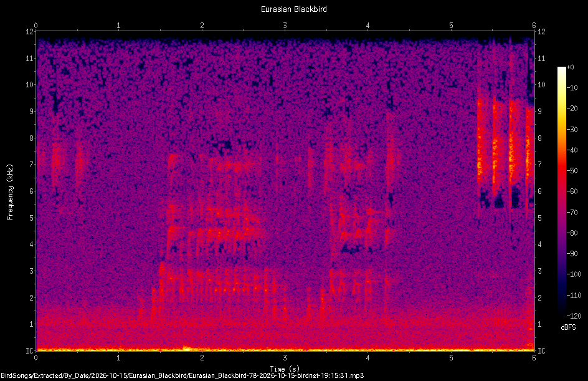Click the "3" tick on the right frequency axis
This screenshot has width=588, height=381.
pos(539,271)
